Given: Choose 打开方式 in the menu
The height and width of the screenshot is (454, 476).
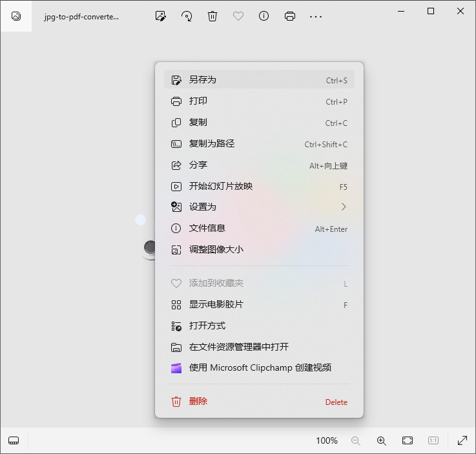Looking at the screenshot, I should (x=259, y=326).
